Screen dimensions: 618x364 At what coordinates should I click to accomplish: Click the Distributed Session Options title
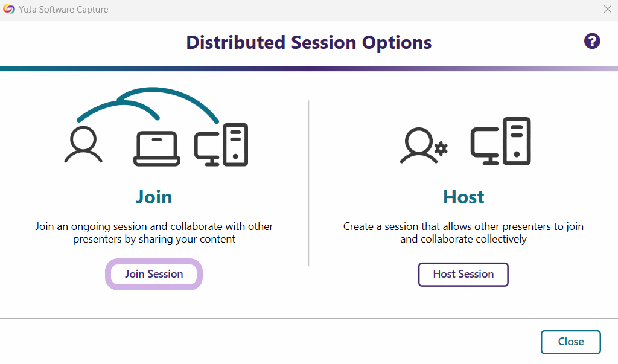click(x=308, y=42)
